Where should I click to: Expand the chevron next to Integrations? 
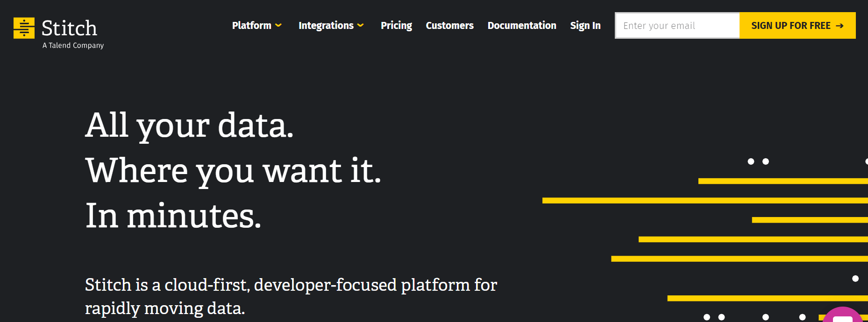361,26
